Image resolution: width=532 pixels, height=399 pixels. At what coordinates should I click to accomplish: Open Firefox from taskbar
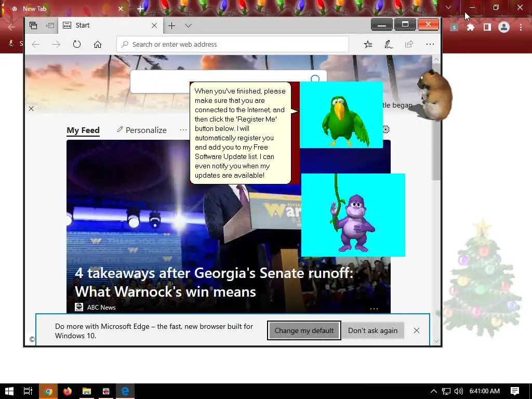pos(68,391)
